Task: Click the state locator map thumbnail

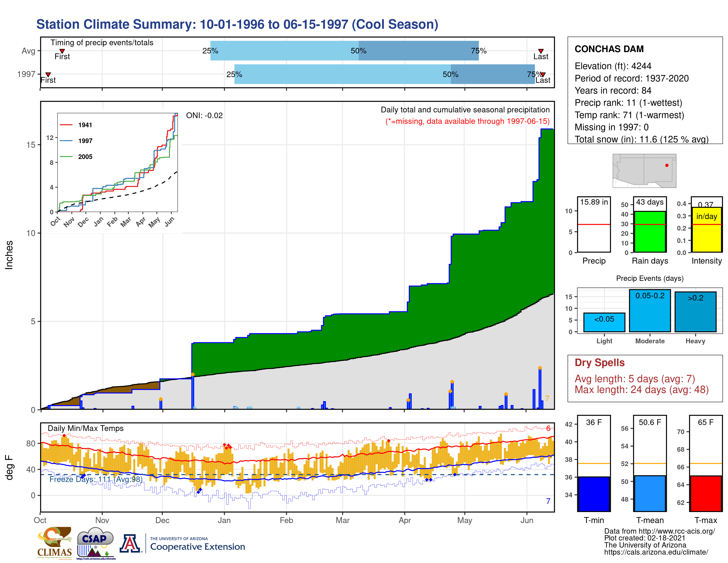Action: pyautogui.click(x=644, y=170)
